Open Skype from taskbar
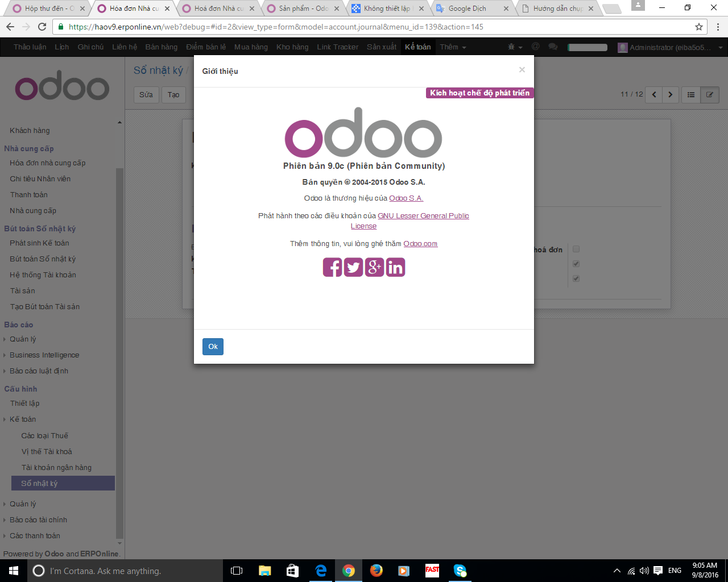Viewport: 728px width, 582px height. (460, 571)
